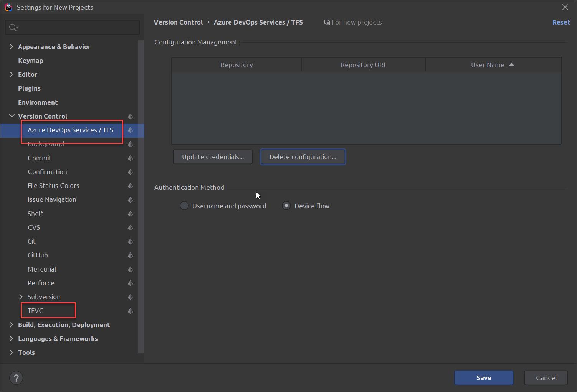Click the project-level icon beside Issue Navigation

pyautogui.click(x=131, y=199)
